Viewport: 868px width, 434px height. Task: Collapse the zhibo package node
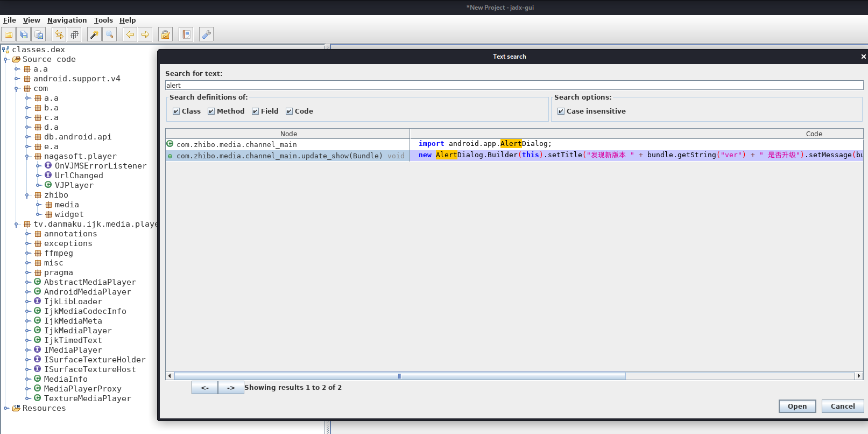[27, 195]
